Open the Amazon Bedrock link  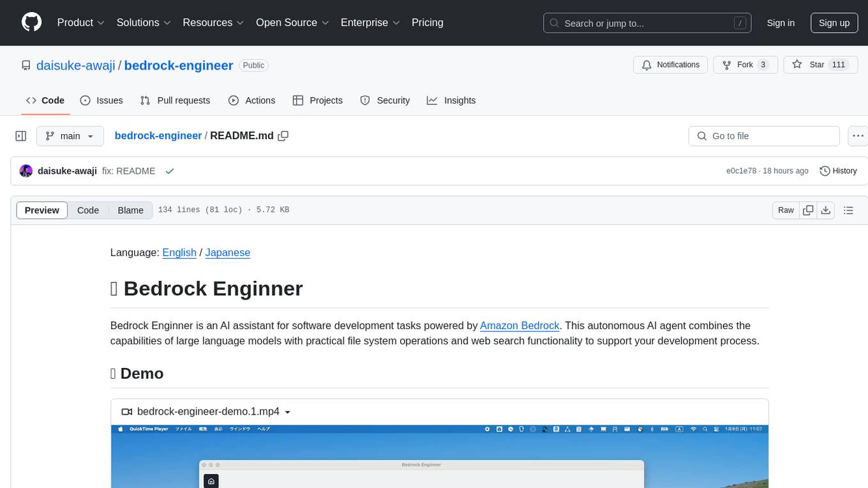pos(520,325)
